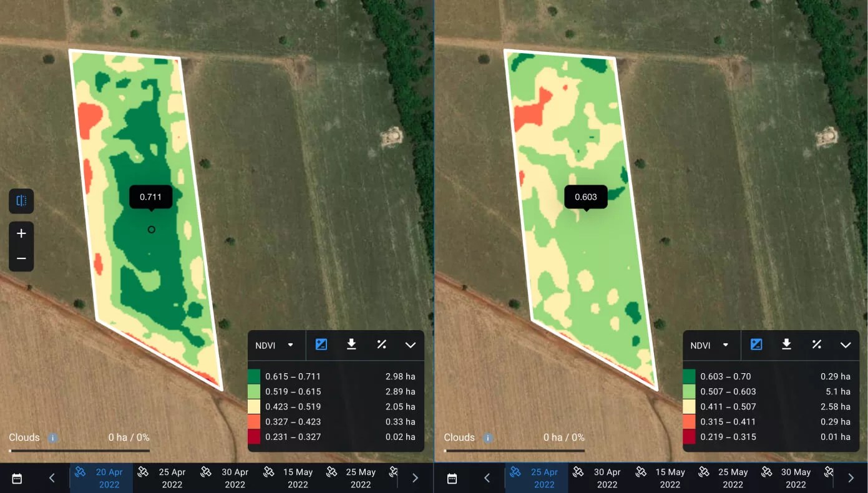868x493 pixels.
Task: Toggle contrast layer icon in left legend
Action: (321, 344)
